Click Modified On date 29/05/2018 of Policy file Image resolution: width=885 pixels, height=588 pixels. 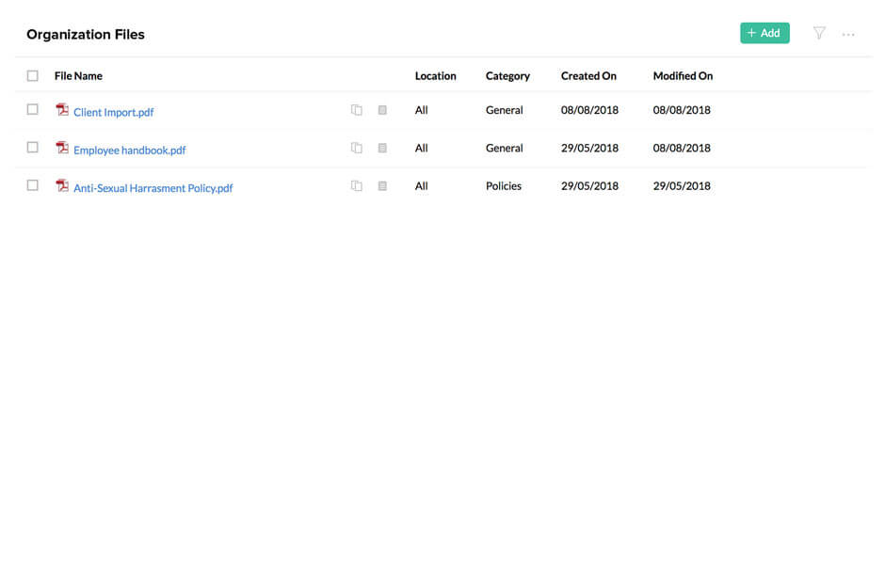(x=682, y=185)
